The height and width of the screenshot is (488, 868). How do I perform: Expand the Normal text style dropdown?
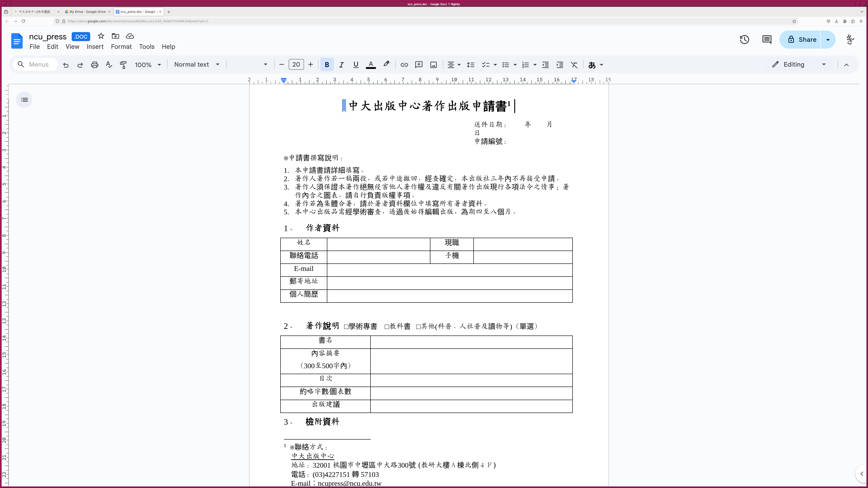197,65
